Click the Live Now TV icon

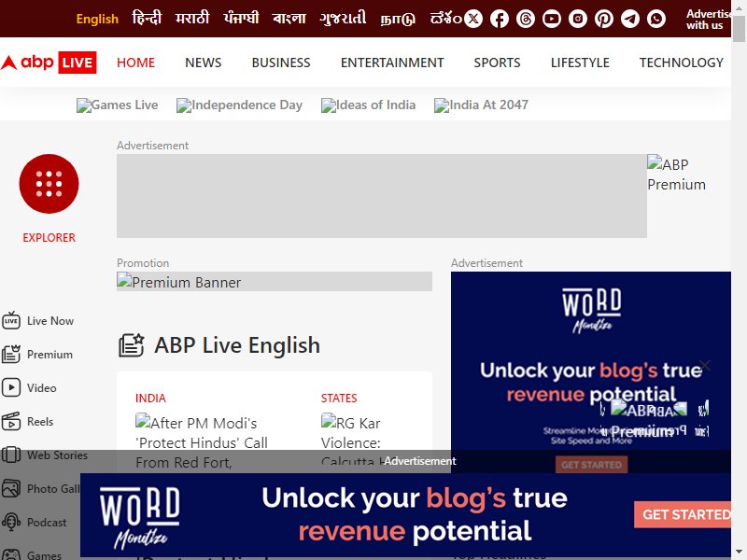tap(11, 320)
